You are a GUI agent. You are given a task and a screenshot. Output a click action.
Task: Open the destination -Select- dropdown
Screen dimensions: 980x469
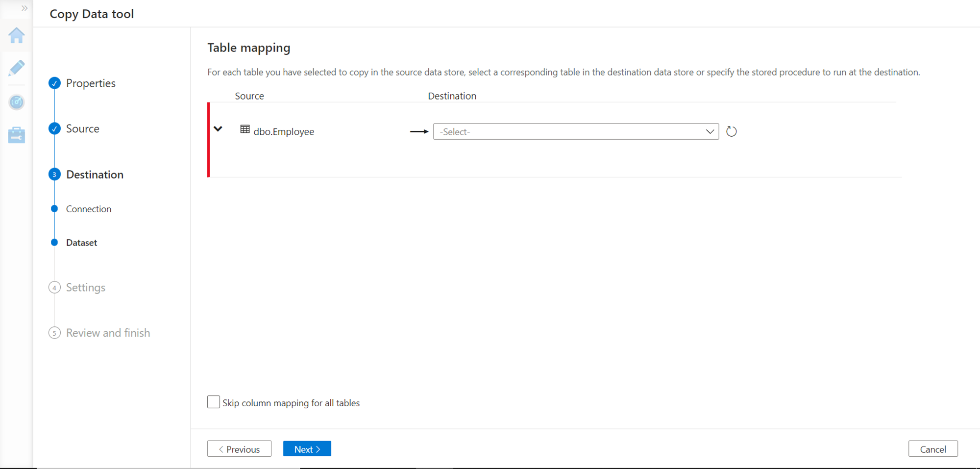coord(576,131)
